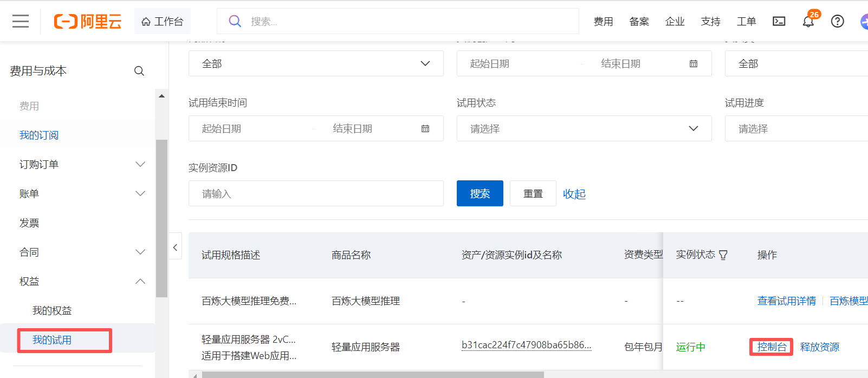Click the blue 搜索 button

[480, 193]
